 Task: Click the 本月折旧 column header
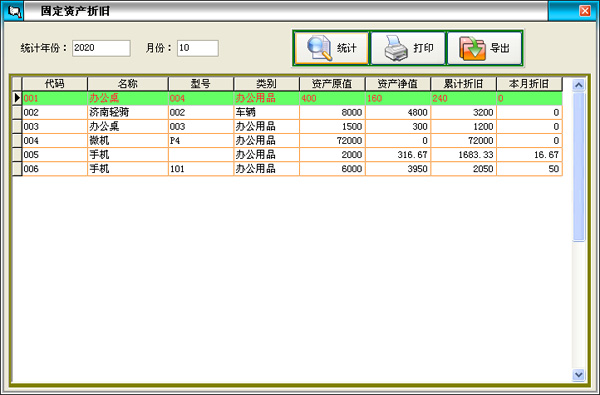(529, 84)
